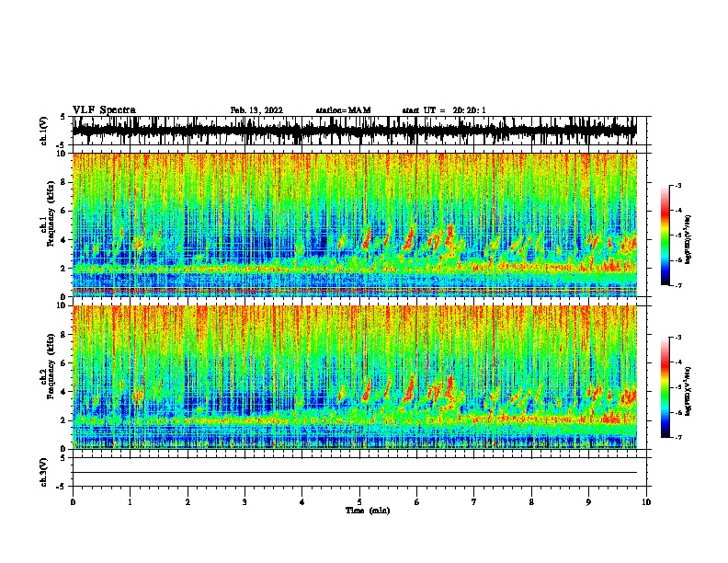Click the '0' tick label on time axis
Image resolution: width=728 pixels, height=563 pixels.
73,502
